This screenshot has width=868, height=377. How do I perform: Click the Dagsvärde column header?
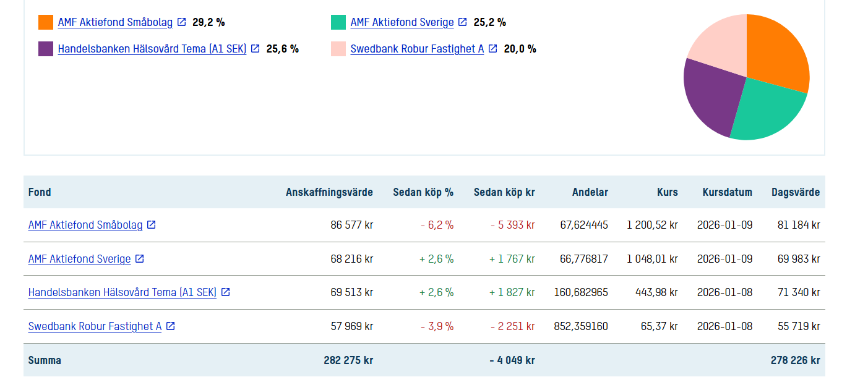[795, 192]
